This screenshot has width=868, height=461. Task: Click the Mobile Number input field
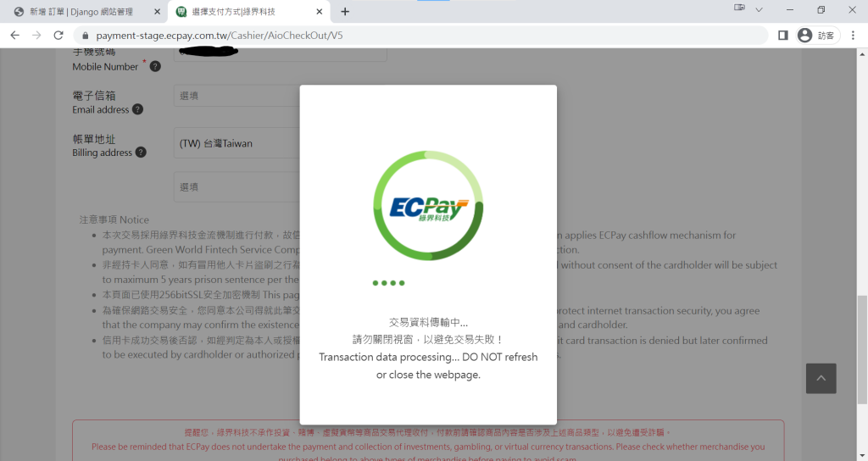click(x=280, y=54)
